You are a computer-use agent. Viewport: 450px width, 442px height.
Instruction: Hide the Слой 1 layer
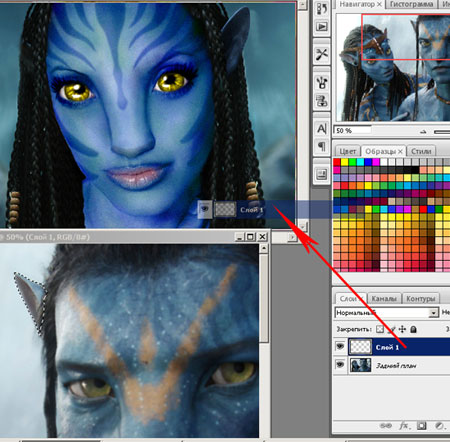click(x=340, y=346)
